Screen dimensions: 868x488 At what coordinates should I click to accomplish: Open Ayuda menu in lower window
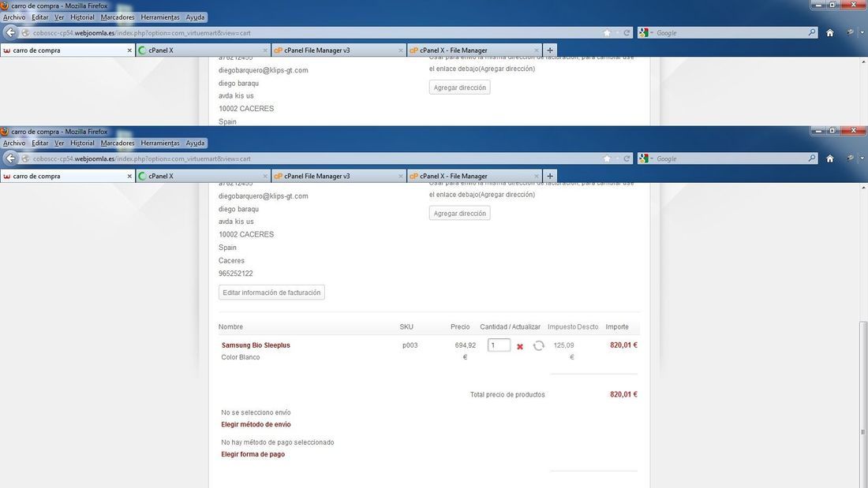[x=195, y=143]
